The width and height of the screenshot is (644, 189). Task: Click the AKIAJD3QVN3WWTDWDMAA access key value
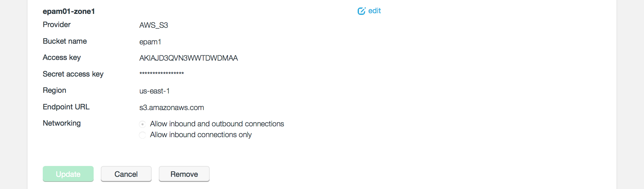pyautogui.click(x=189, y=58)
